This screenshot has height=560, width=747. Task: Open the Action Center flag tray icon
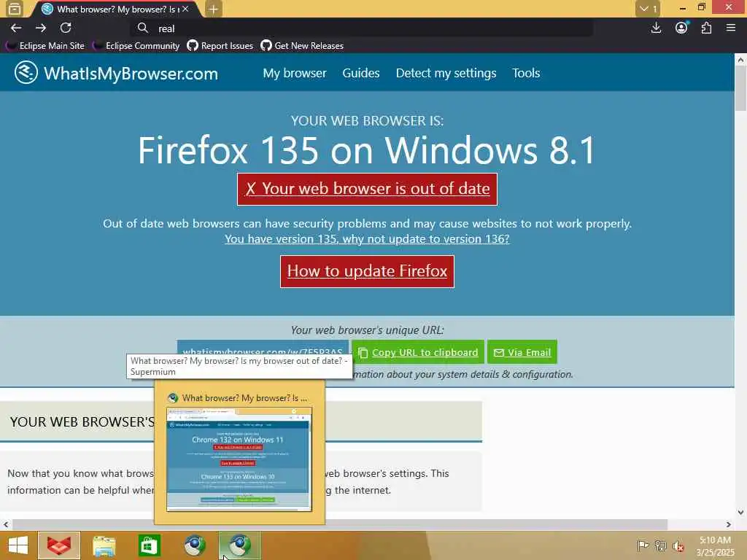point(643,545)
